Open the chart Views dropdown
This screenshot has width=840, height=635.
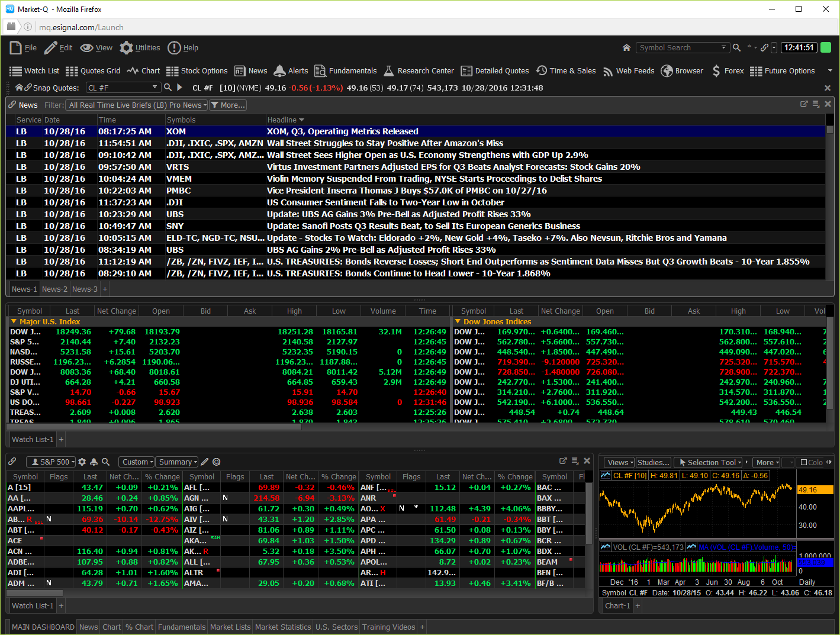(619, 463)
